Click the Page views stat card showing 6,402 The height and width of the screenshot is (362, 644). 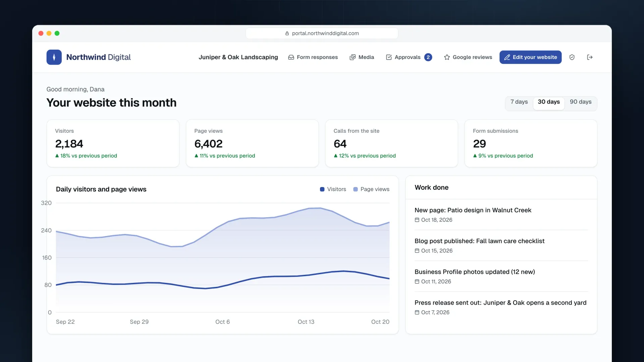(x=252, y=143)
